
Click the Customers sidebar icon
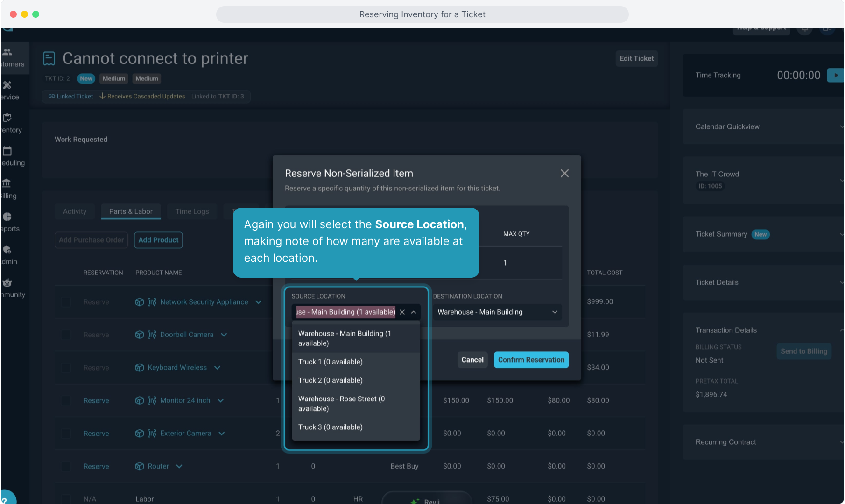(x=7, y=52)
